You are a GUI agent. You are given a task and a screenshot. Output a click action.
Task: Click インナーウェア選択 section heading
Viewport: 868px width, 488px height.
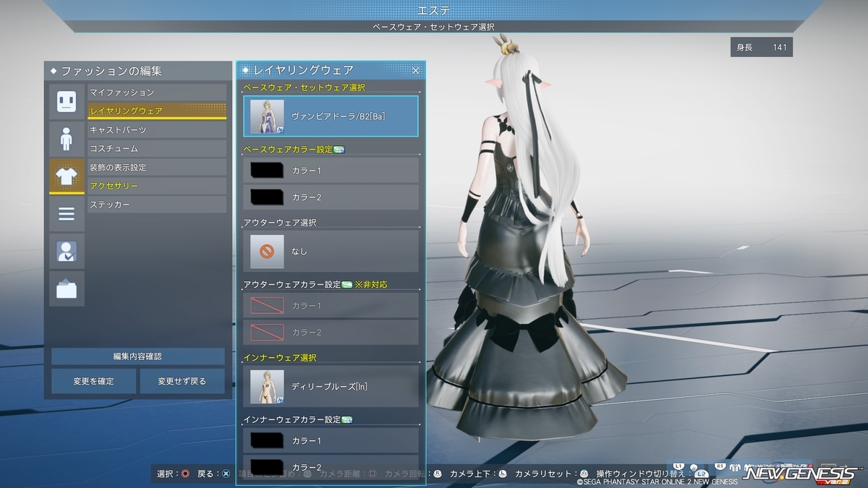pyautogui.click(x=280, y=357)
